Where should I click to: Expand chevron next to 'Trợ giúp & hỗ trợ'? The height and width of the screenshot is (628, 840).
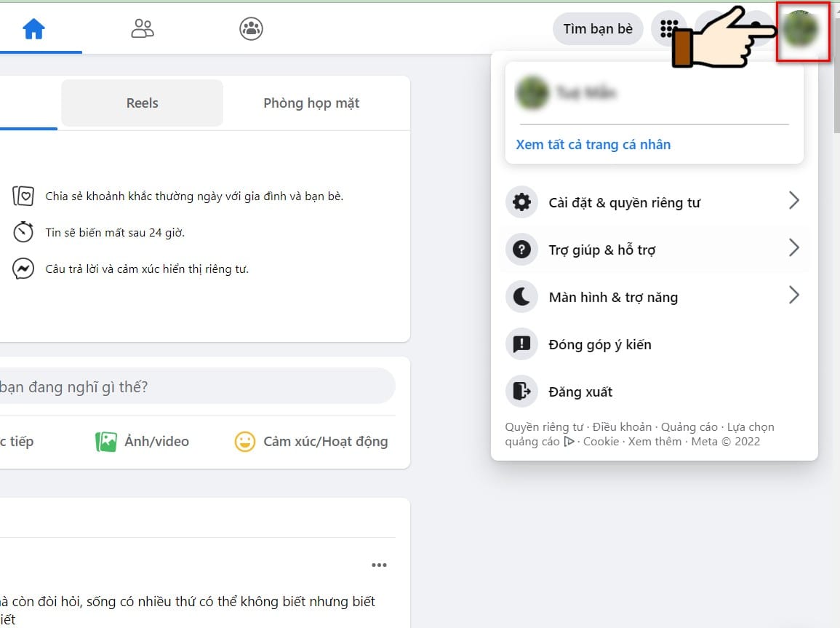(x=794, y=247)
